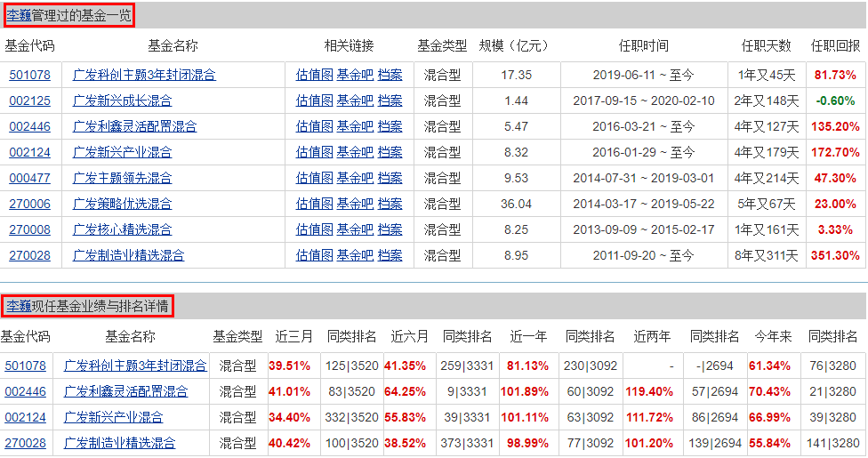The height and width of the screenshot is (458, 868).
Task: Open 李巍 link in 管理过的基金一览 header
Action: click(x=20, y=15)
